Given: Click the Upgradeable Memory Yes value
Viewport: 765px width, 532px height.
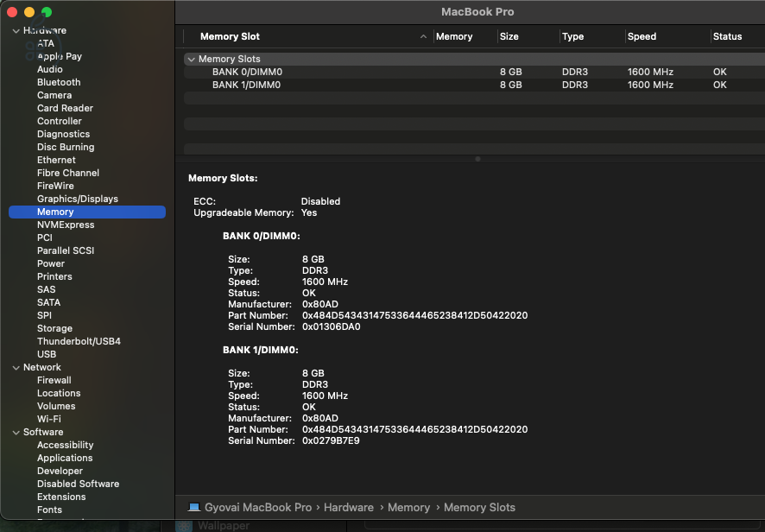Looking at the screenshot, I should pyautogui.click(x=309, y=212).
